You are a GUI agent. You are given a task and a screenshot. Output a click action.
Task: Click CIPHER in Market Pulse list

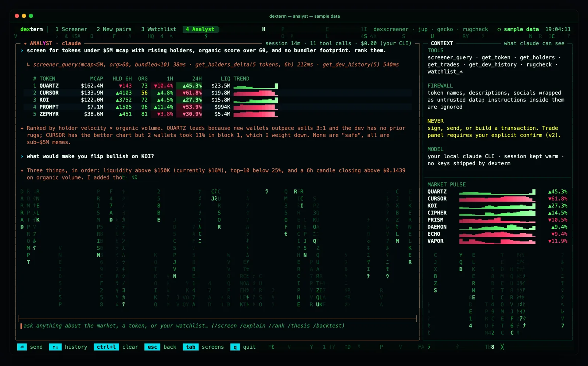point(437,213)
